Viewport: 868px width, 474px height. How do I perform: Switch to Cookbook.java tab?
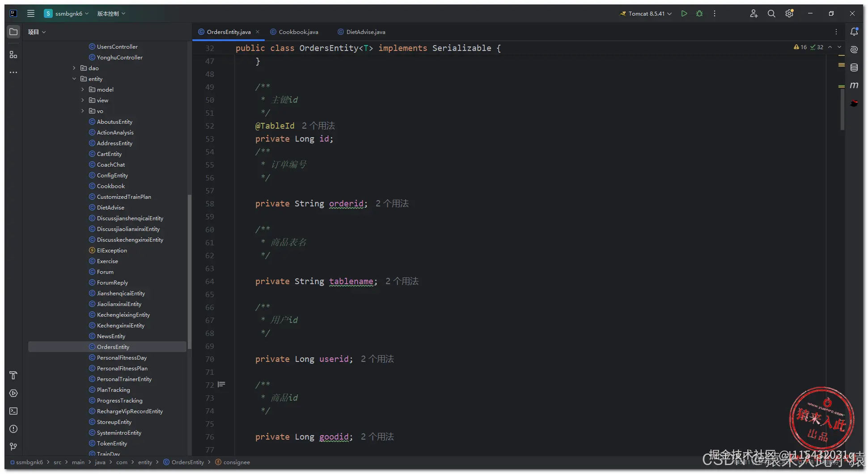point(294,32)
